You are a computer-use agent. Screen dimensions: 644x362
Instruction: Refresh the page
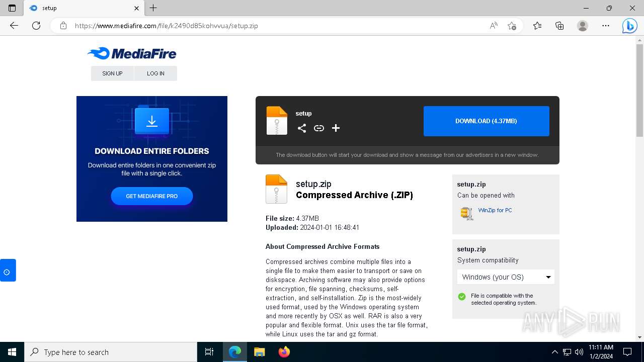point(36,26)
